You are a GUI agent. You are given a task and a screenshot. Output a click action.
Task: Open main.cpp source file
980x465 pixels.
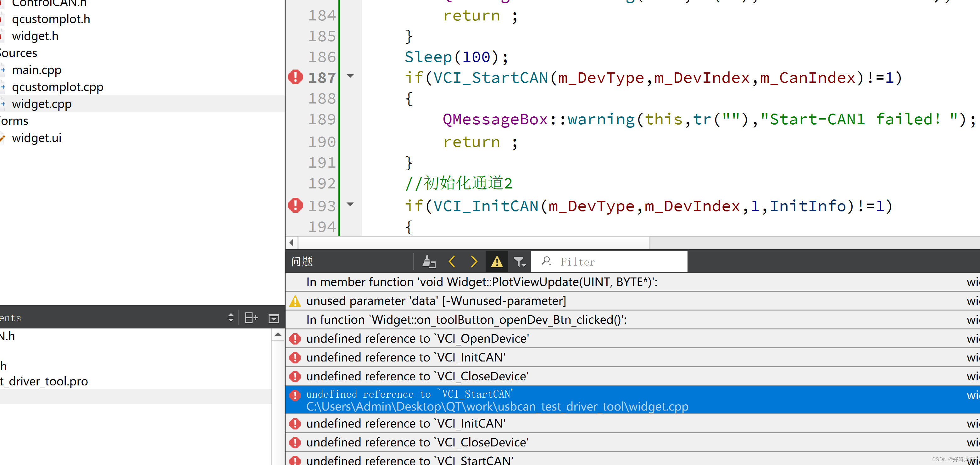(x=36, y=70)
